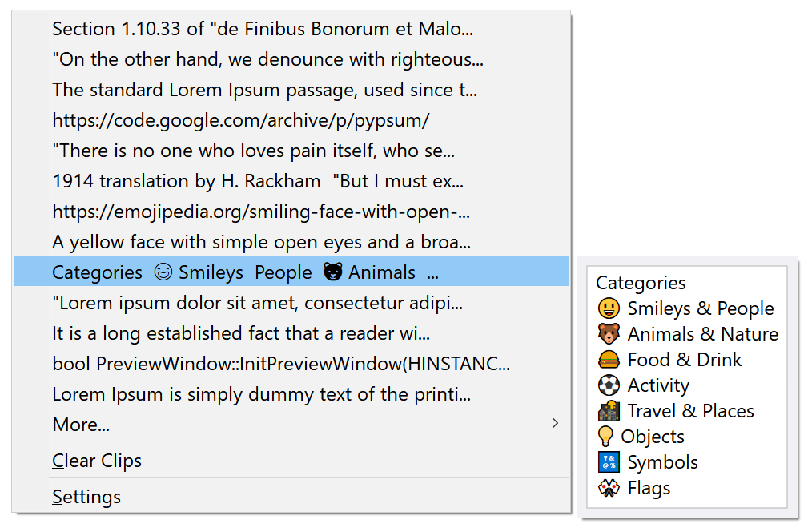
Task: Choose the yellow face description clip
Action: coord(291,242)
